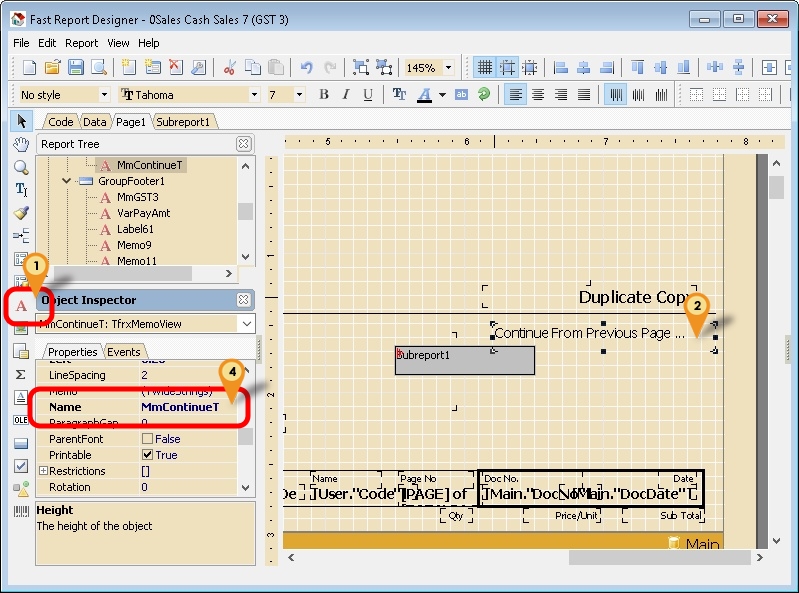
Task: Click the Cut scissors icon
Action: 229,68
